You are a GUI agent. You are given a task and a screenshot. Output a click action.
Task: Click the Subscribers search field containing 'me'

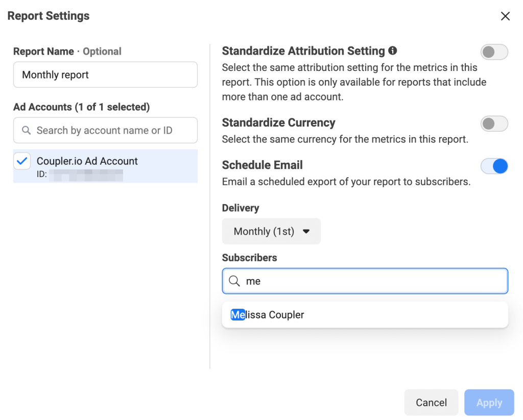point(365,281)
